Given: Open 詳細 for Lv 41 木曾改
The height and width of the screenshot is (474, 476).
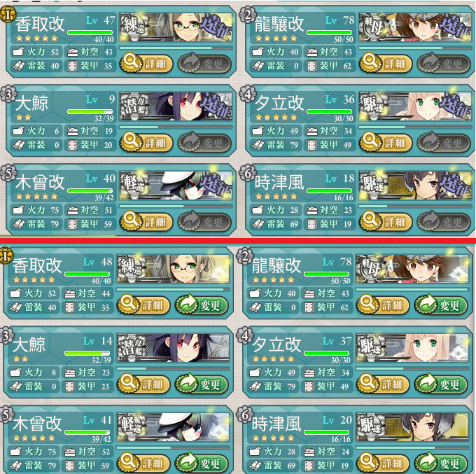Looking at the screenshot, I should point(143,463).
